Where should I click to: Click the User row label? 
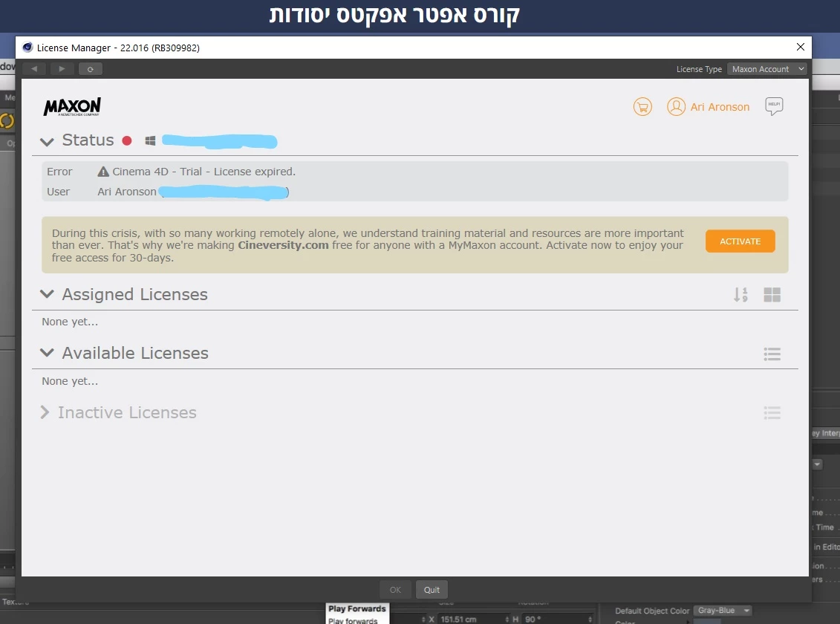tap(58, 192)
